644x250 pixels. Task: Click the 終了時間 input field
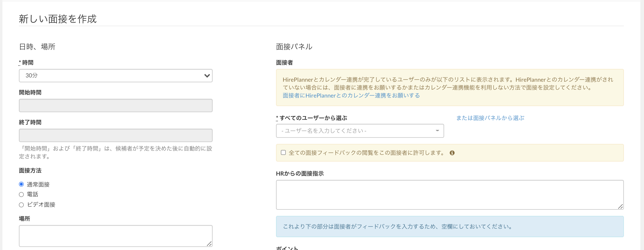[116, 135]
